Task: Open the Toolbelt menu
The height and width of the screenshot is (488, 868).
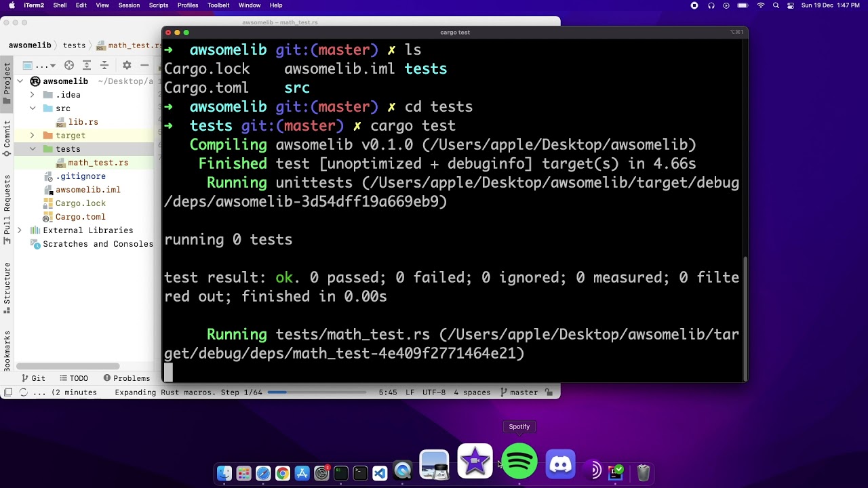Action: (x=218, y=5)
